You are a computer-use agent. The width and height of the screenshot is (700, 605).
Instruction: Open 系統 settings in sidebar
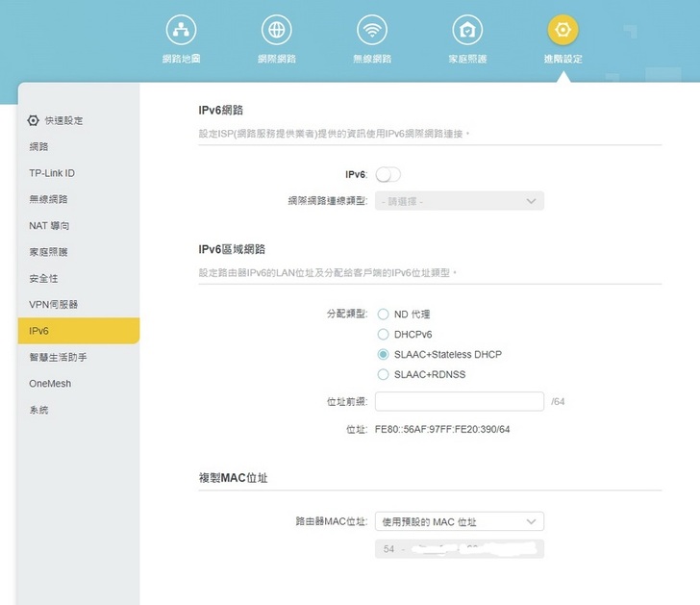pos(38,410)
